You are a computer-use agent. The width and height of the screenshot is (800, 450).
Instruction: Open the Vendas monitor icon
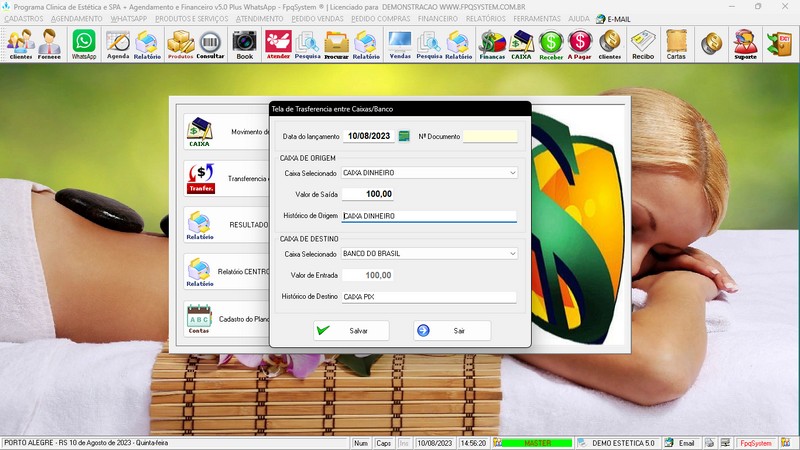[400, 44]
